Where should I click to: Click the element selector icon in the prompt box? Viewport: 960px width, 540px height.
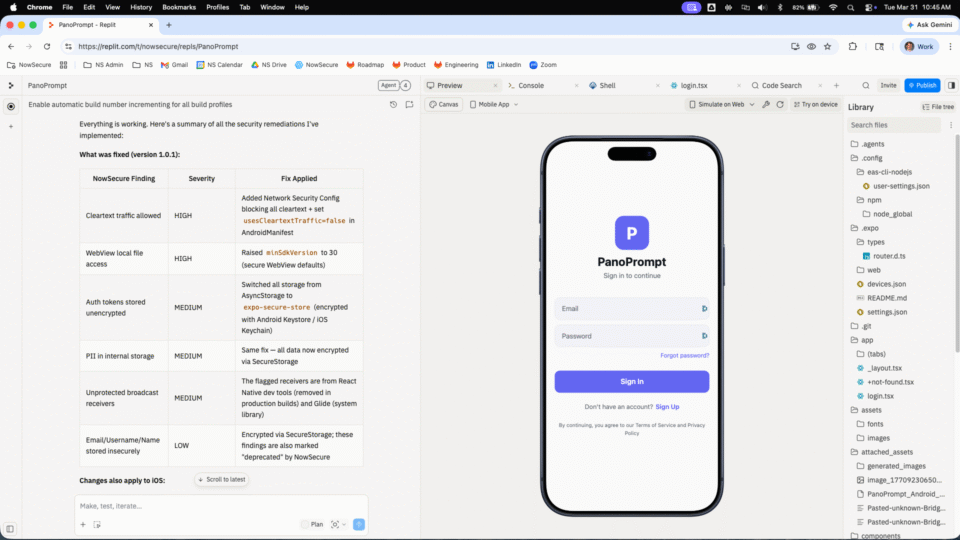pyautogui.click(x=97, y=525)
